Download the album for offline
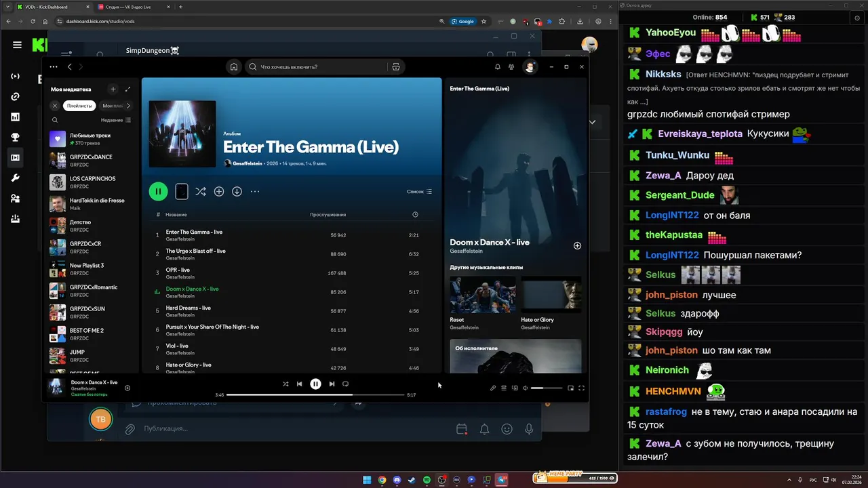Image resolution: width=868 pixels, height=488 pixels. tap(237, 192)
